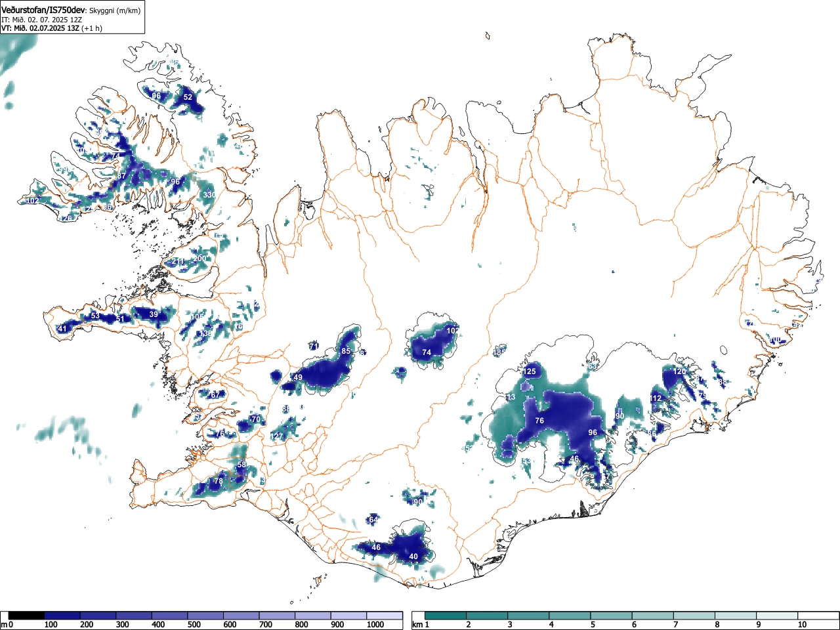Click the '64' visibility value on the map
This screenshot has height=630, width=840.
point(373,520)
